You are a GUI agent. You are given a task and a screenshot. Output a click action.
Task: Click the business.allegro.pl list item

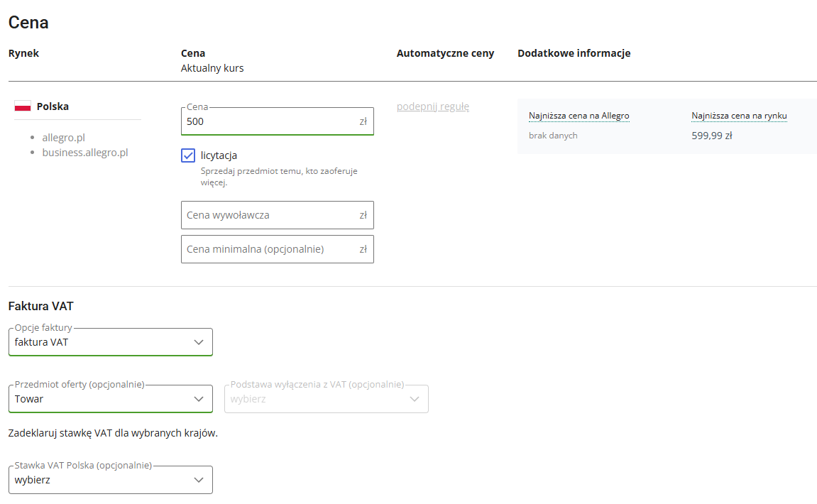tap(85, 152)
